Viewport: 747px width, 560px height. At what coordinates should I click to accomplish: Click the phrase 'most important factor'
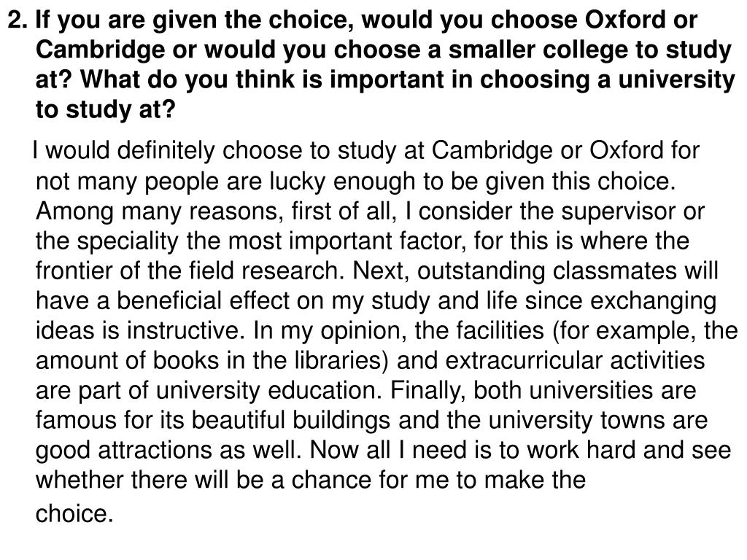pos(347,241)
